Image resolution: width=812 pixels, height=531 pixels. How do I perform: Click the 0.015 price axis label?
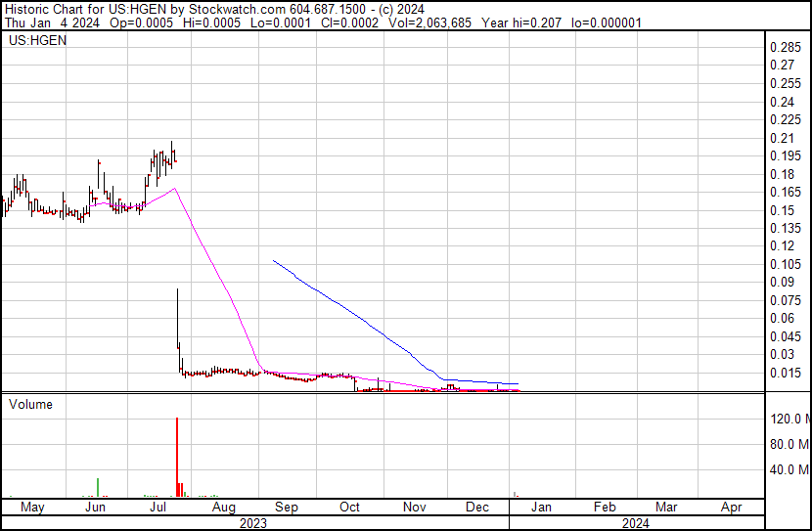786,373
